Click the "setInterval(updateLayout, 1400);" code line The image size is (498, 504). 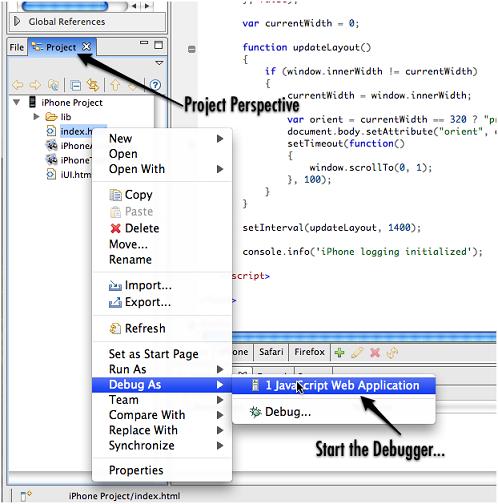(332, 228)
